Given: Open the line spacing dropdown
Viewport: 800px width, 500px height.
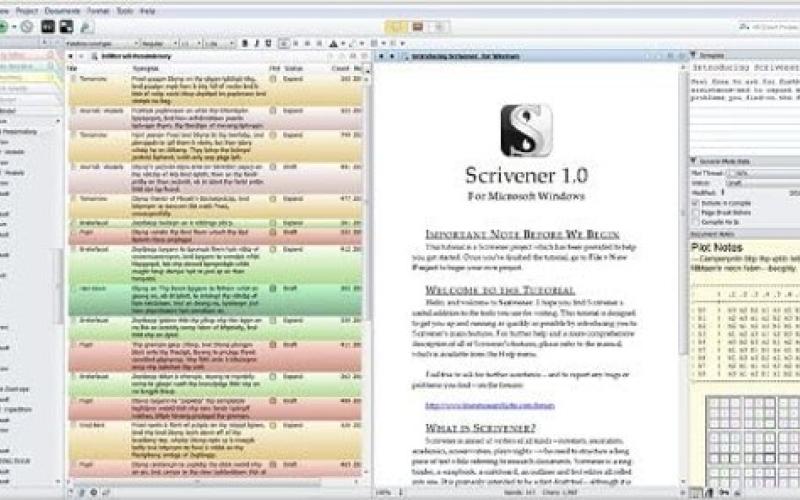Looking at the screenshot, I should click(x=219, y=44).
